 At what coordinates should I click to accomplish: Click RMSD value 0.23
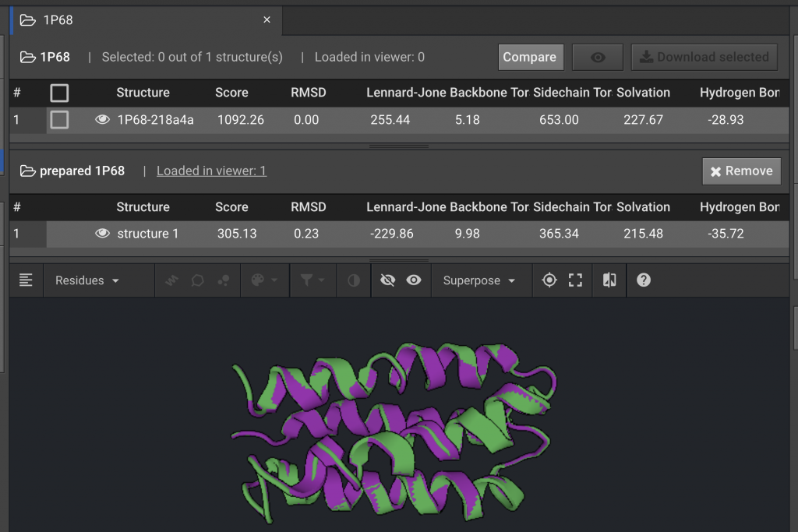[306, 234]
